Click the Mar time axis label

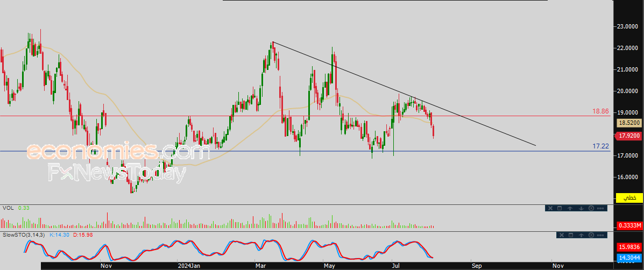coord(261,266)
